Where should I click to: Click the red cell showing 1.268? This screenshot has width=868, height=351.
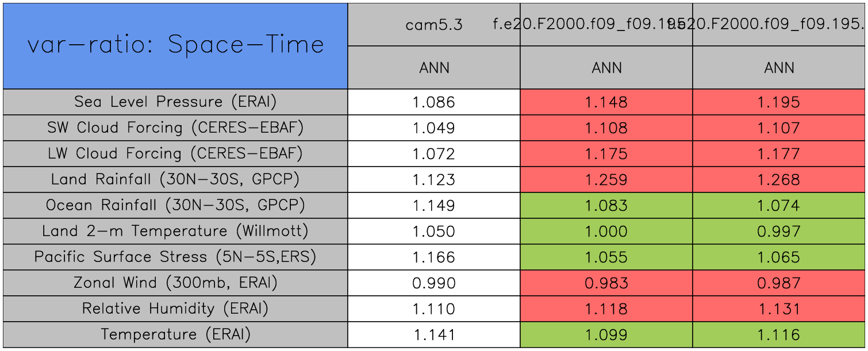(x=779, y=180)
